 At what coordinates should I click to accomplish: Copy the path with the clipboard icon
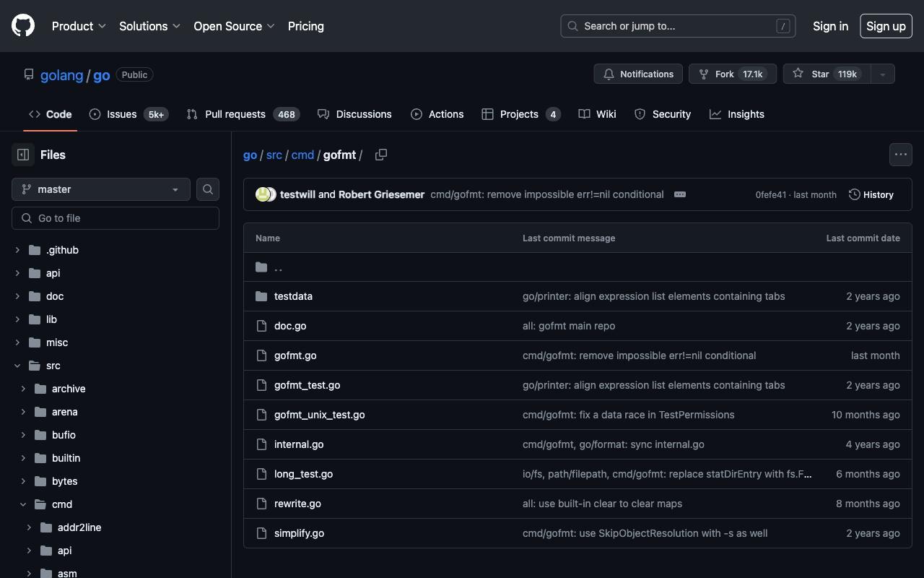[381, 155]
